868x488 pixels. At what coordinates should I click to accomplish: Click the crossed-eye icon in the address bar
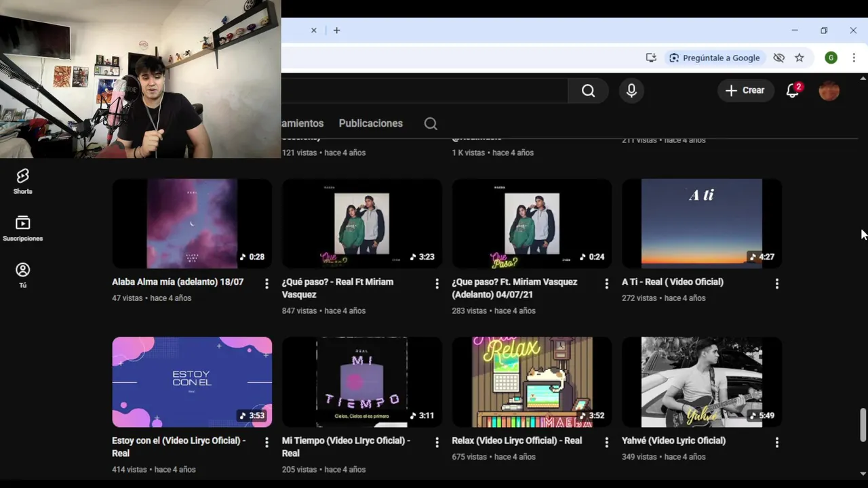pyautogui.click(x=778, y=58)
